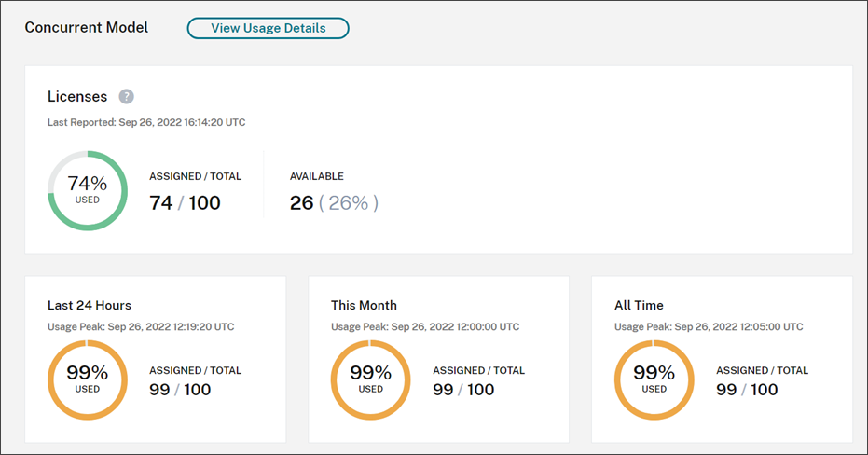Click the Concurrent Model heading
This screenshot has height=455, width=868.
(x=87, y=27)
